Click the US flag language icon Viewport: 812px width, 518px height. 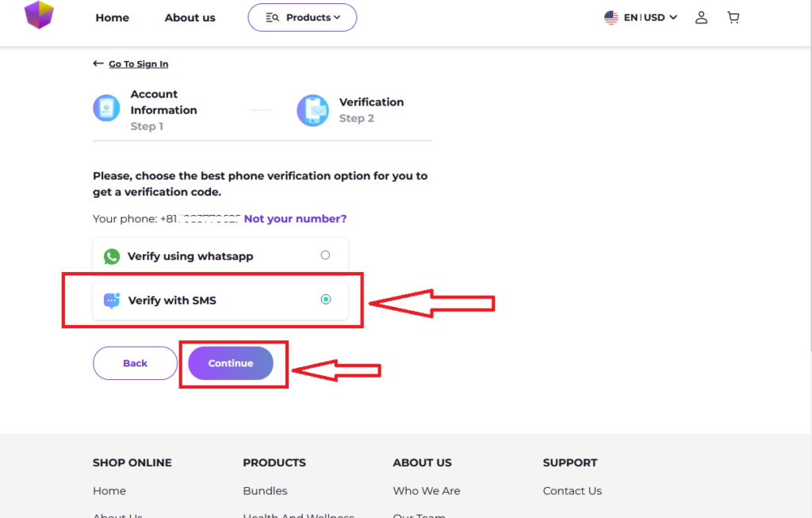pyautogui.click(x=611, y=17)
